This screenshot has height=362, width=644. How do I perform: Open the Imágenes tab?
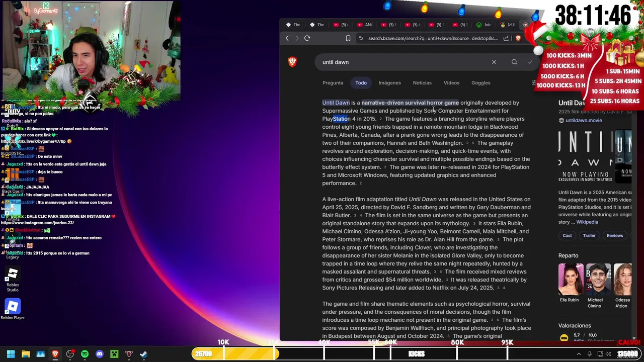pyautogui.click(x=390, y=83)
